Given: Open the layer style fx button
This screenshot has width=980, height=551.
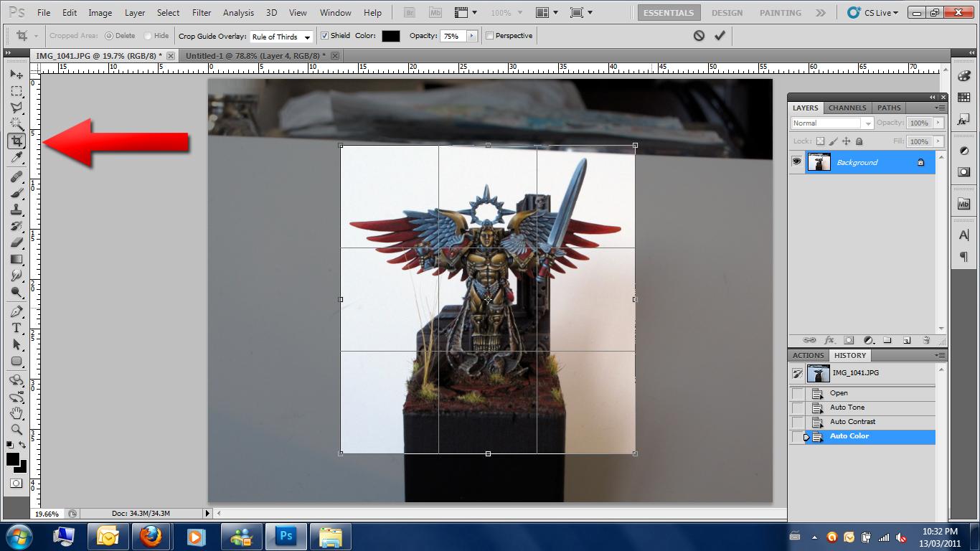Looking at the screenshot, I should (829, 340).
